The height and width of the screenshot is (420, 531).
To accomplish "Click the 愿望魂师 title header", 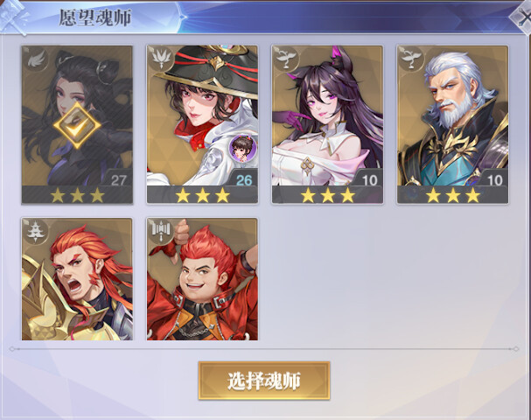I will pyautogui.click(x=95, y=17).
